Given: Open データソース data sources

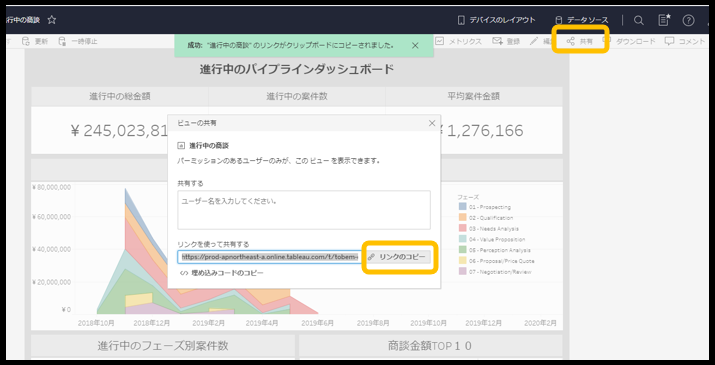Looking at the screenshot, I should click(x=581, y=20).
